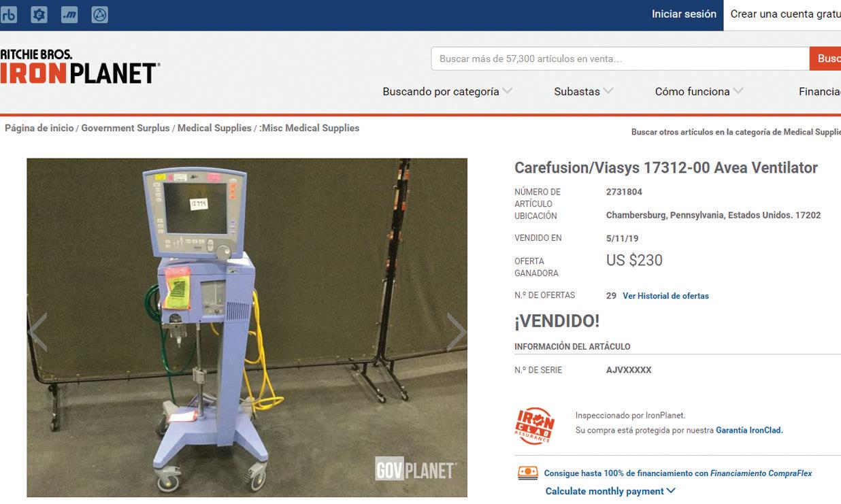Image resolution: width=841 pixels, height=504 pixels.
Task: Open Garantía IronClad link
Action: 749,431
